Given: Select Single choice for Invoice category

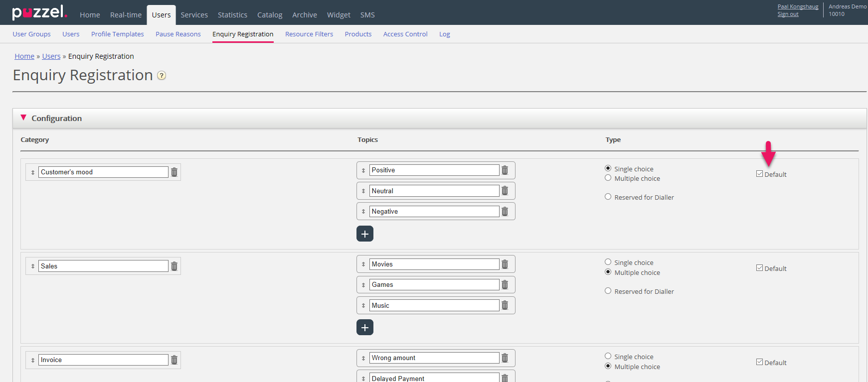Looking at the screenshot, I should pos(608,356).
